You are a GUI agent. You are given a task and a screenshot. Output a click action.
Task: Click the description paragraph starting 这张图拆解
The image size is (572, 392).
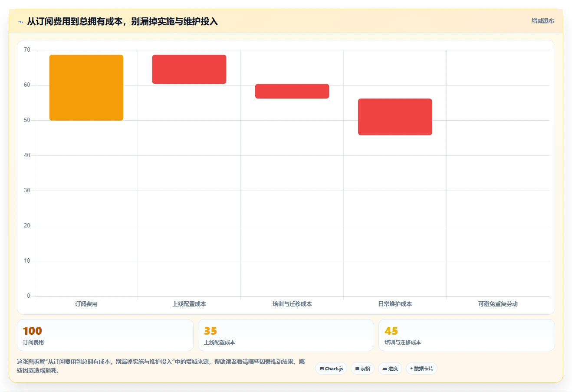pyautogui.click(x=161, y=366)
